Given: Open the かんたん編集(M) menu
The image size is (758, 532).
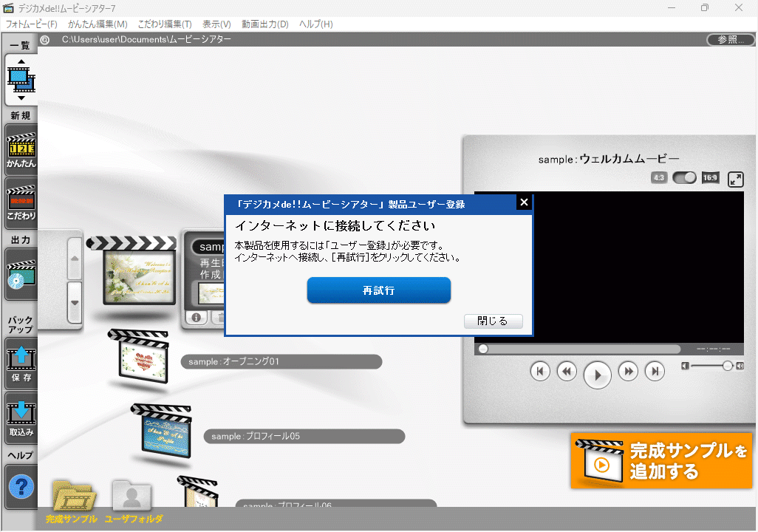Looking at the screenshot, I should [x=98, y=24].
